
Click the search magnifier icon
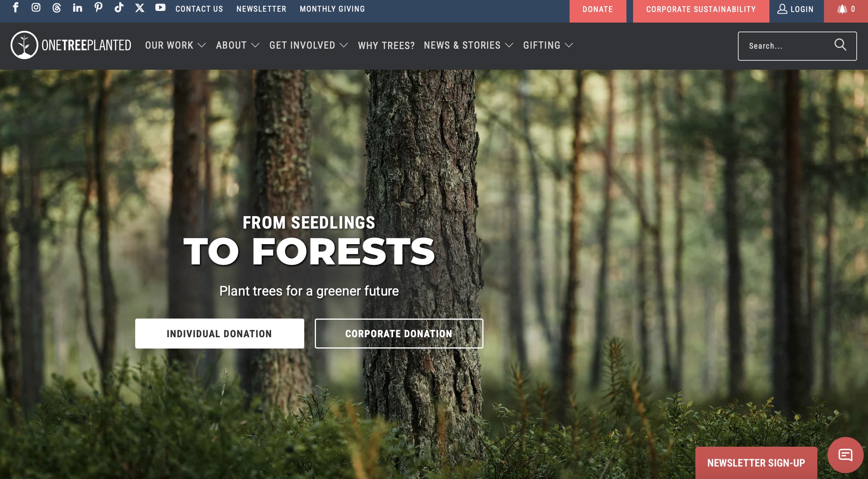(840, 45)
